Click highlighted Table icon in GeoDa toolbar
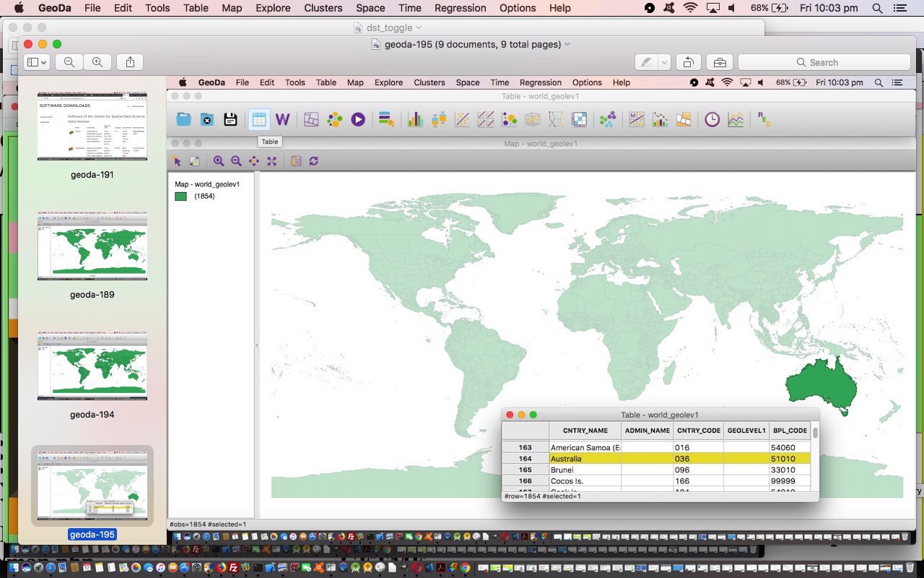This screenshot has height=578, width=924. [259, 119]
